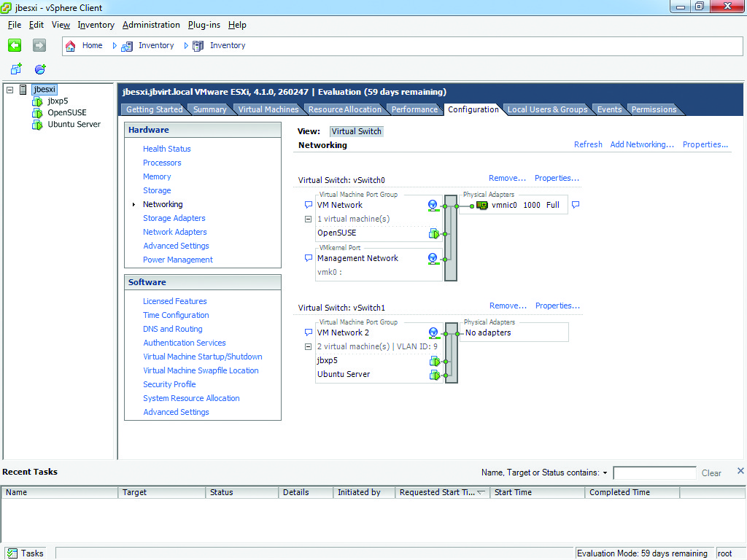Viewport: 747px width, 560px height.
Task: Click the VM Network 2 port group globe icon
Action: pos(433,333)
